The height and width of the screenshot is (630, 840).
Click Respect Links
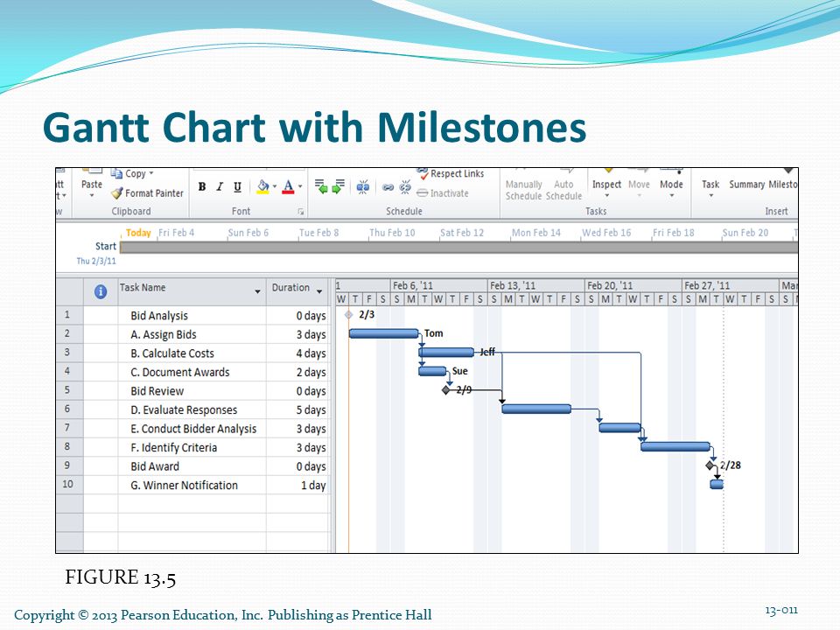451,173
